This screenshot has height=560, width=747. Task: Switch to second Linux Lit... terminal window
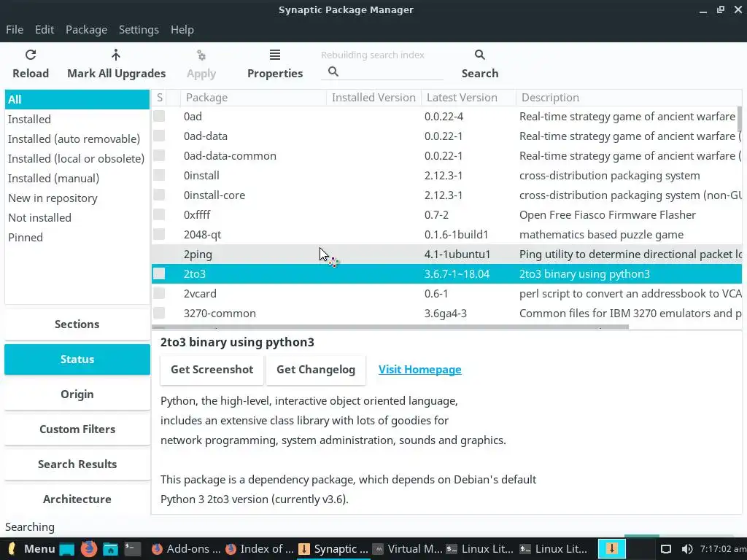[x=554, y=549]
